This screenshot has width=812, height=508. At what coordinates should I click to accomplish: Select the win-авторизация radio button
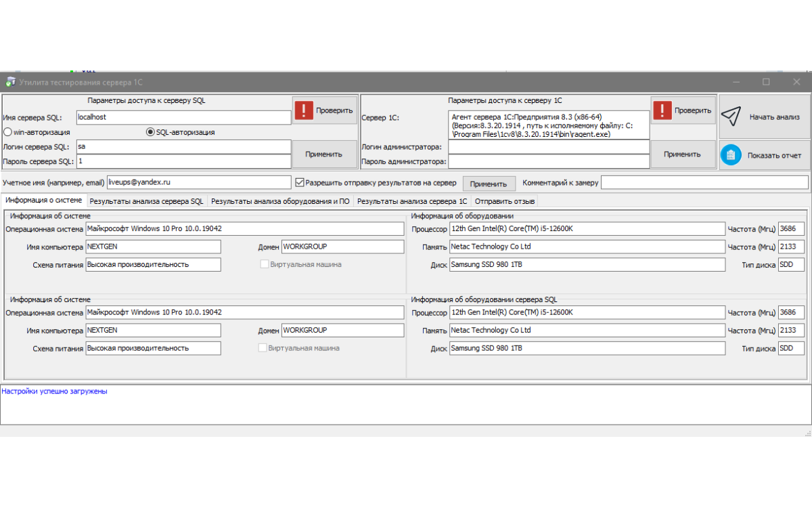[8, 132]
